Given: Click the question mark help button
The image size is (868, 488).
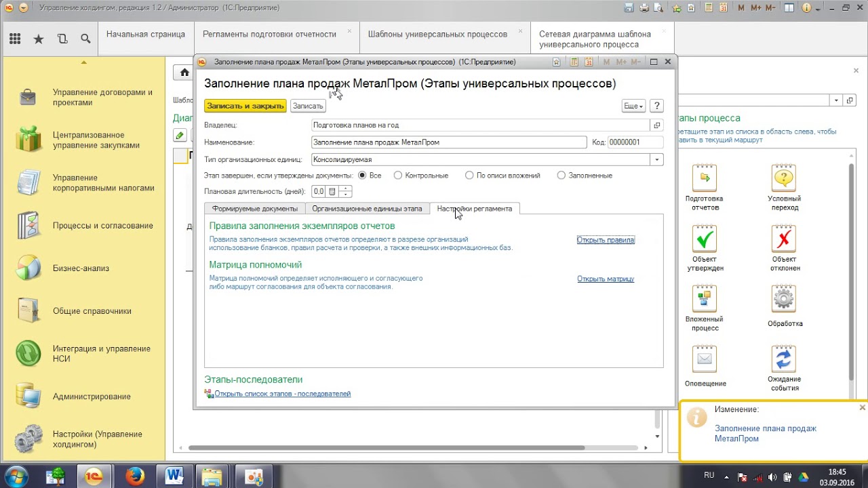Looking at the screenshot, I should point(656,106).
